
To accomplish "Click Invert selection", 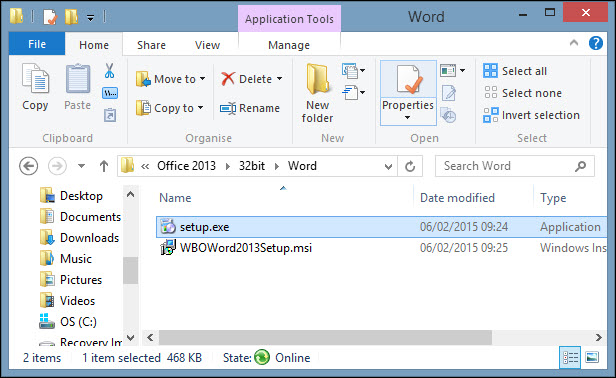I will [532, 115].
